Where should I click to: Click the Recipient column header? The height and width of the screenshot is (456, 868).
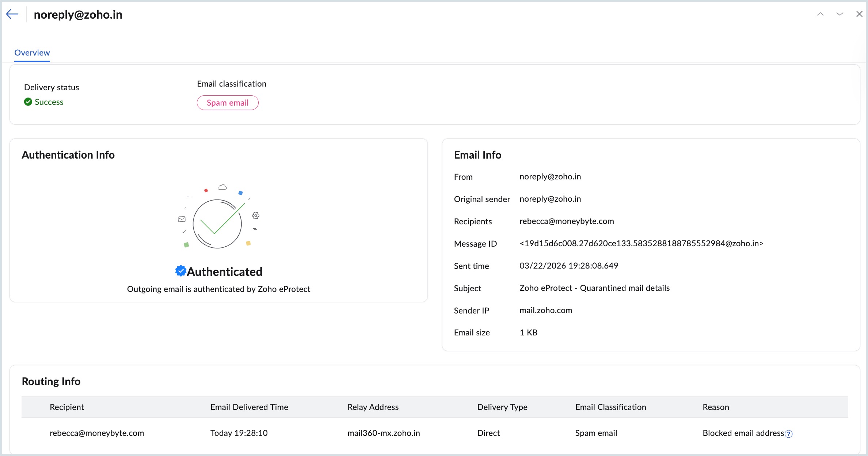67,407
